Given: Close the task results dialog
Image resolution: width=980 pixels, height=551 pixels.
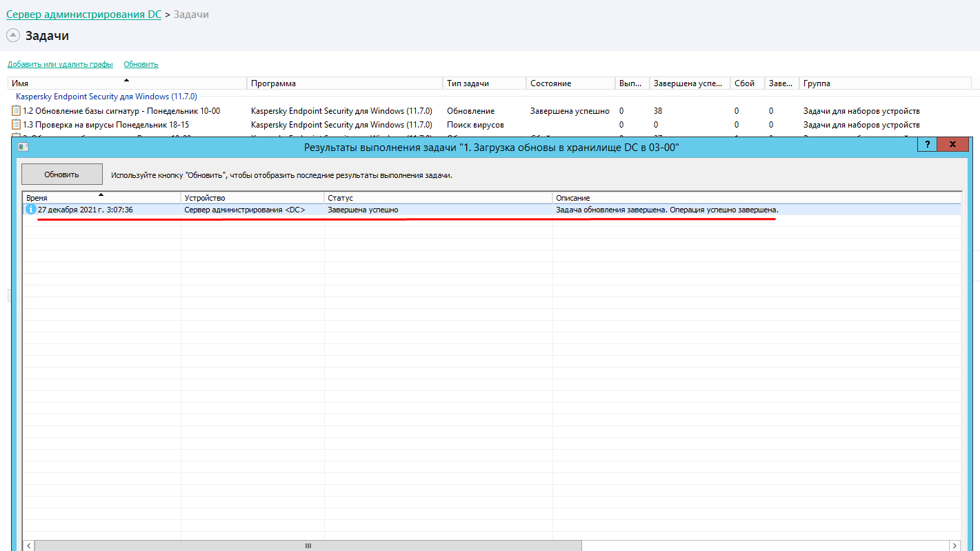Looking at the screenshot, I should (952, 144).
